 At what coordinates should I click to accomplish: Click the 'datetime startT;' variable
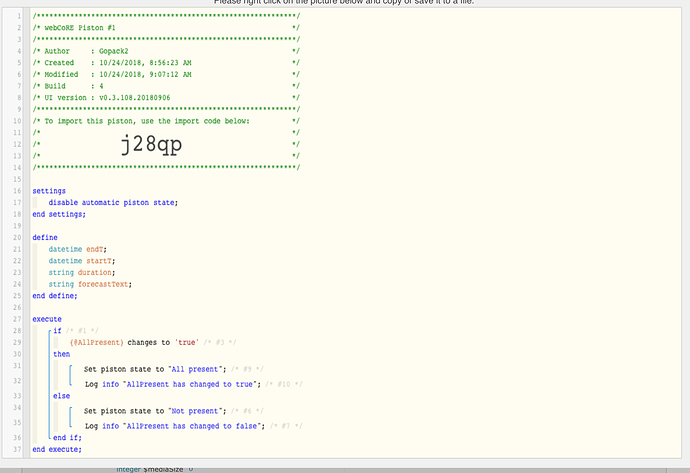point(82,261)
